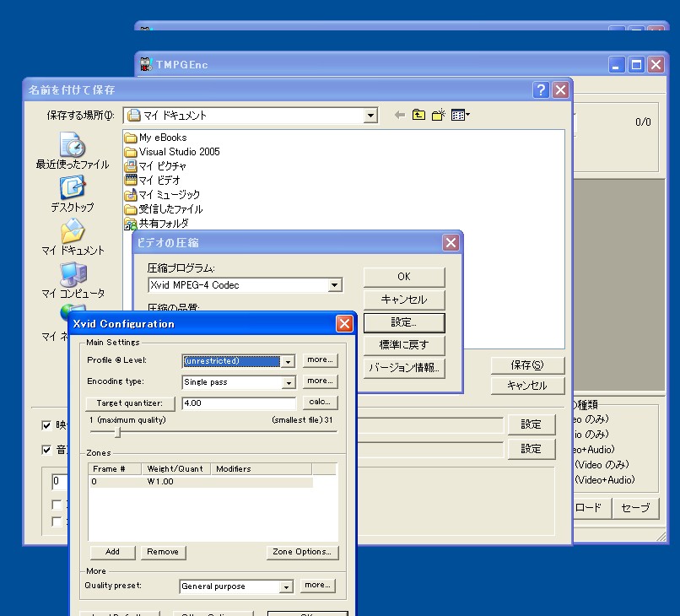Screen dimensions: 680x616
Task: Click more... next to Quality preset
Action: point(318,586)
